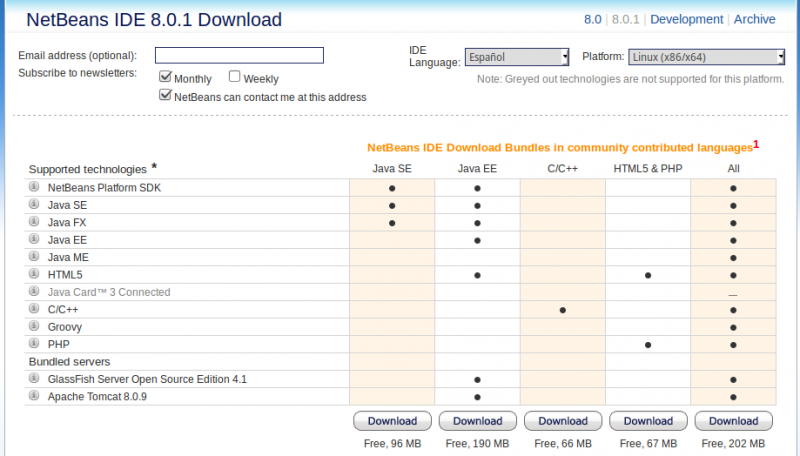Click the Java EE column header

(477, 169)
